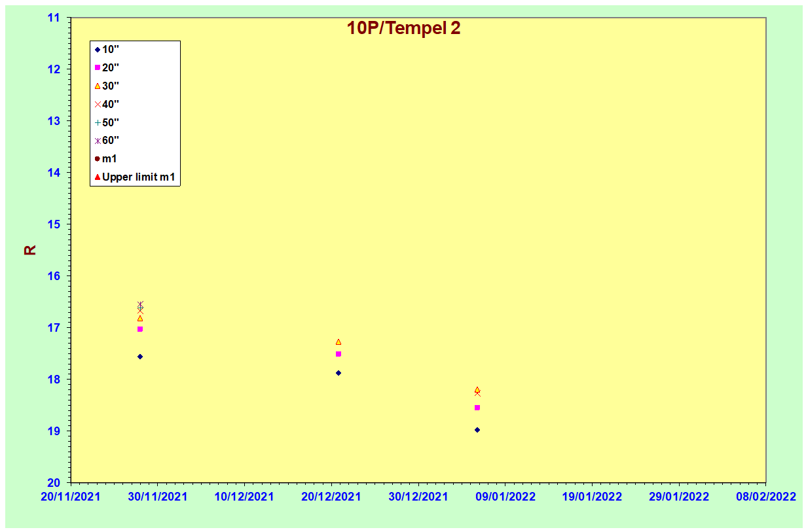Click y-axis value 18

(x=54, y=380)
